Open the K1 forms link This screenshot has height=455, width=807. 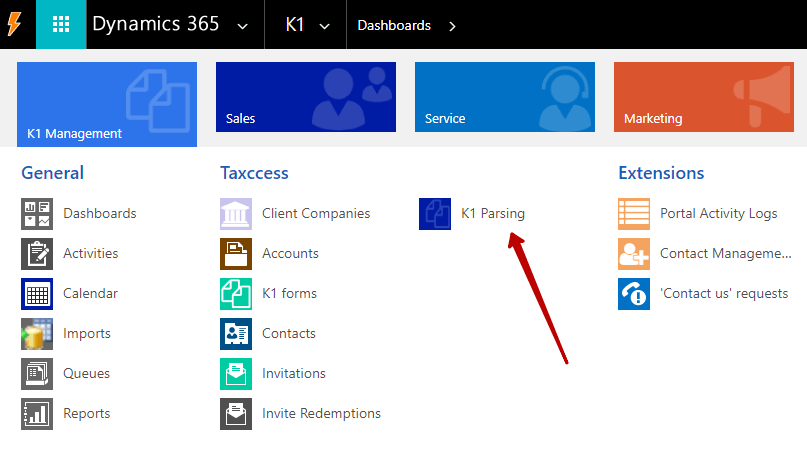(289, 293)
